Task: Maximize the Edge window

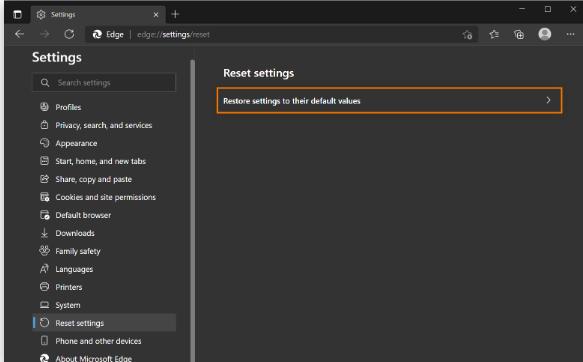Action: 548,9
